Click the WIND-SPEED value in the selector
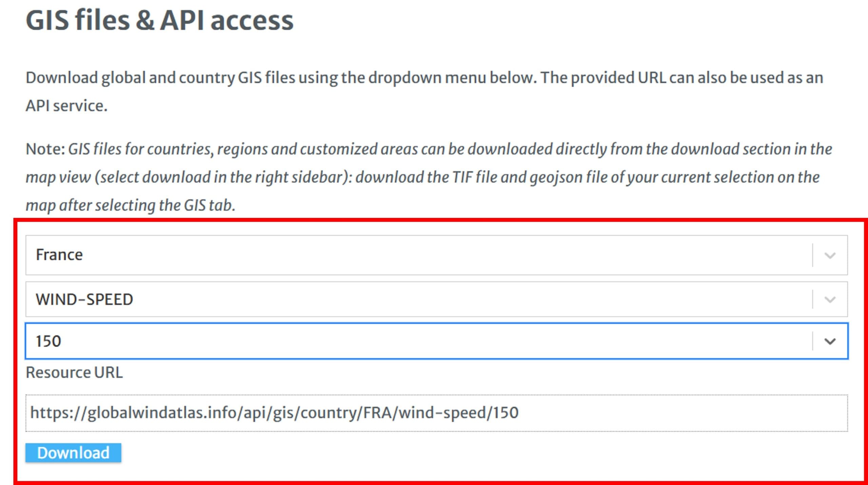 [x=84, y=300]
